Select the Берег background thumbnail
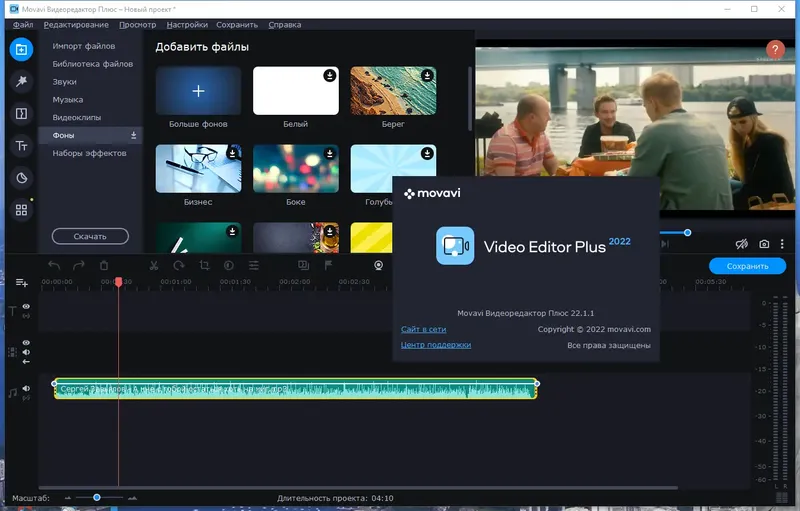800x511 pixels. (x=393, y=91)
